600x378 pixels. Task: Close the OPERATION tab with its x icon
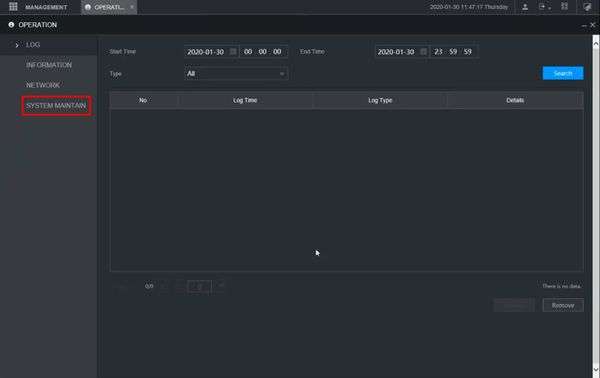point(132,7)
